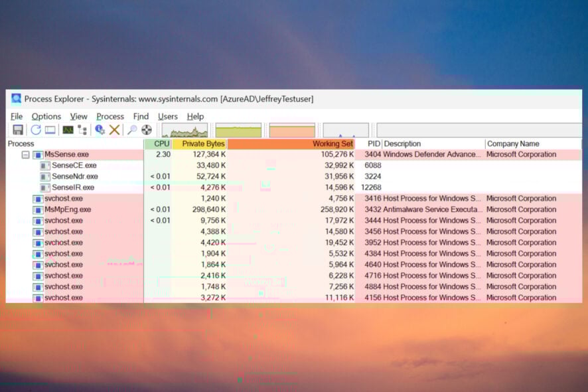
Task: Kill the selected process
Action: pyautogui.click(x=113, y=130)
